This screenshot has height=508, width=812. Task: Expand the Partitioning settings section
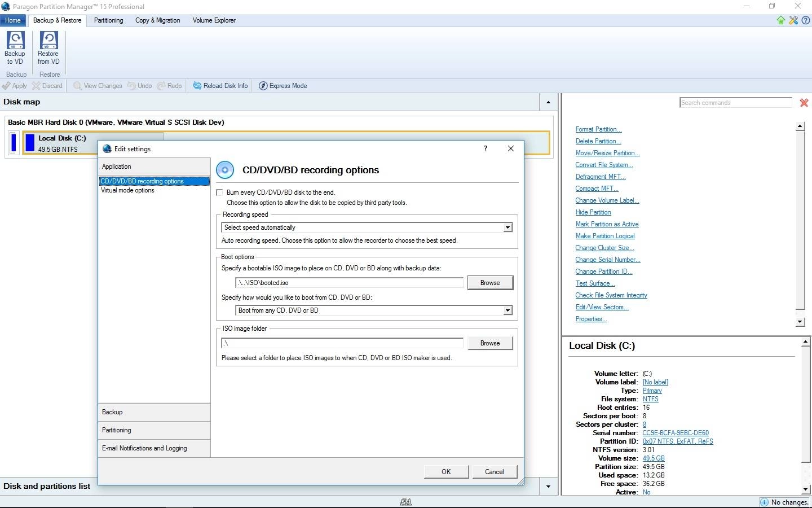tap(154, 430)
